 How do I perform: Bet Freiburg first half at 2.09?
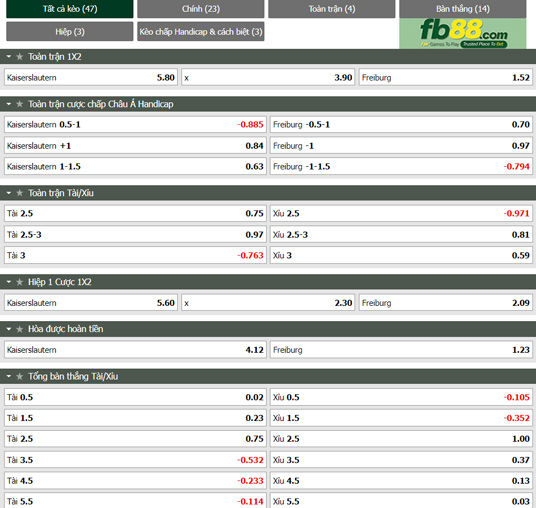coord(446,303)
